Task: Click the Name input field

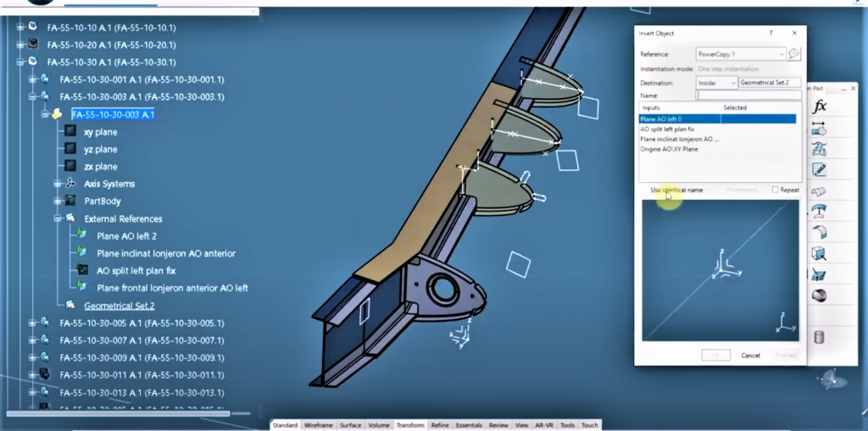Action: click(748, 97)
